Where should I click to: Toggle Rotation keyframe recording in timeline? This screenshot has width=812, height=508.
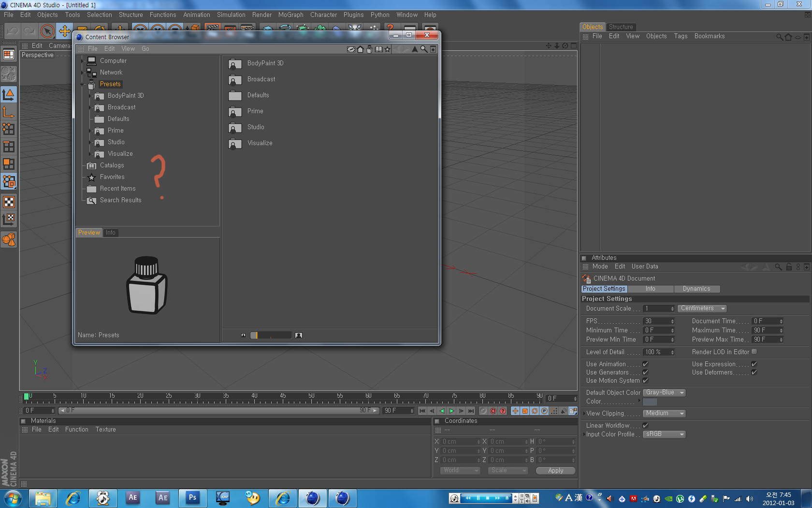point(535,411)
